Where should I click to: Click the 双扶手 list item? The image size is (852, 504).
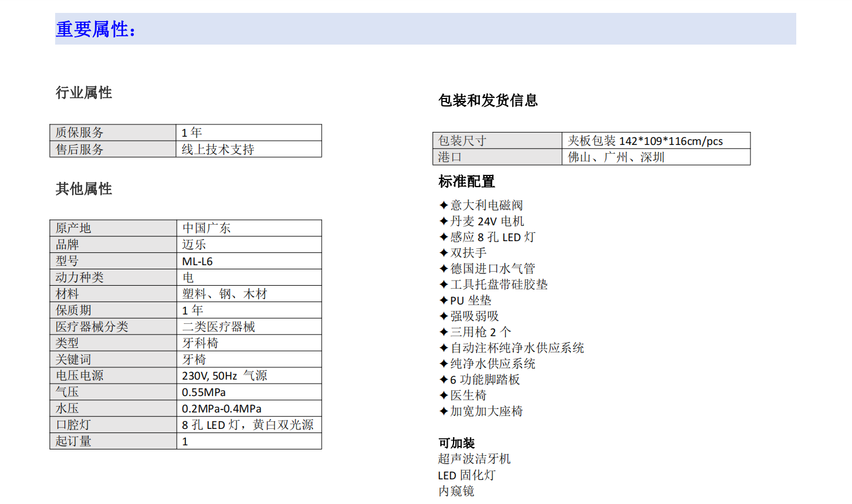point(463,253)
